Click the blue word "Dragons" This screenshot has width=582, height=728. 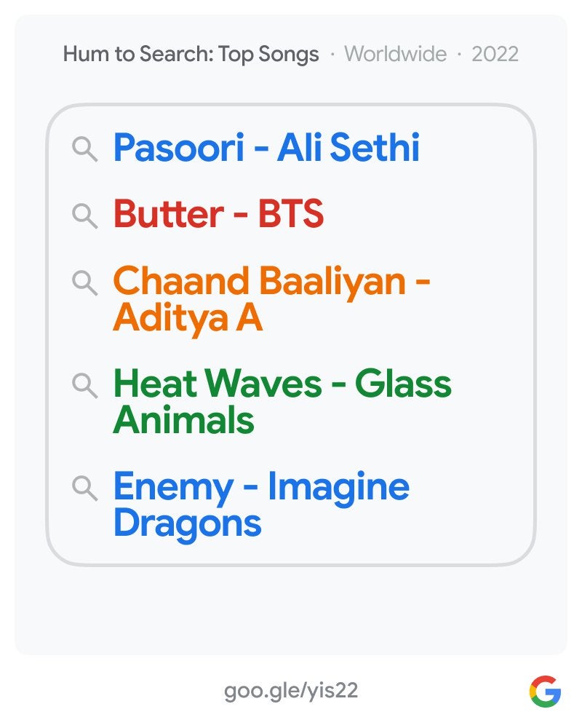(187, 523)
